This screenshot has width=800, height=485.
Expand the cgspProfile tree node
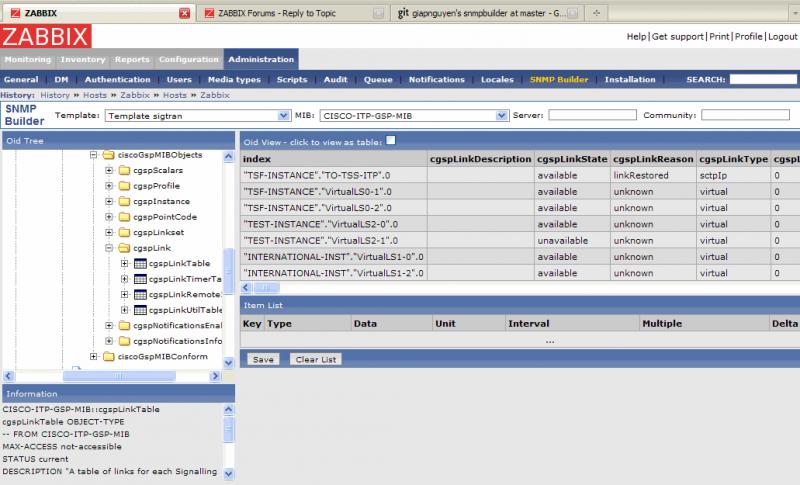tap(109, 186)
